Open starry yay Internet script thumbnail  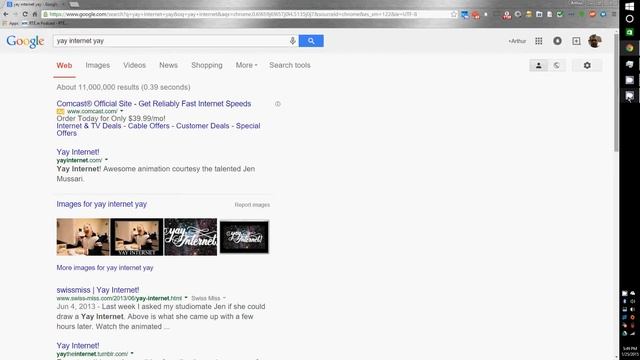[x=191, y=237]
